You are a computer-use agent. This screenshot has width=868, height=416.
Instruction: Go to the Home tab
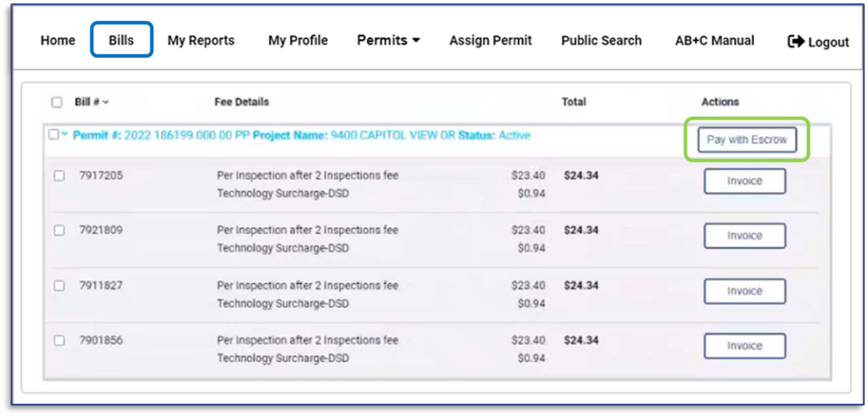[58, 40]
